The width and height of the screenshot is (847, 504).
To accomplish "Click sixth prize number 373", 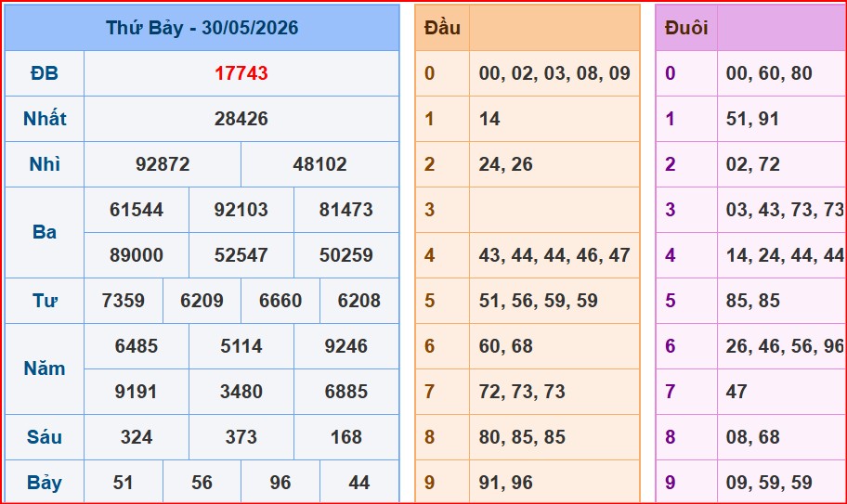I will (241, 437).
